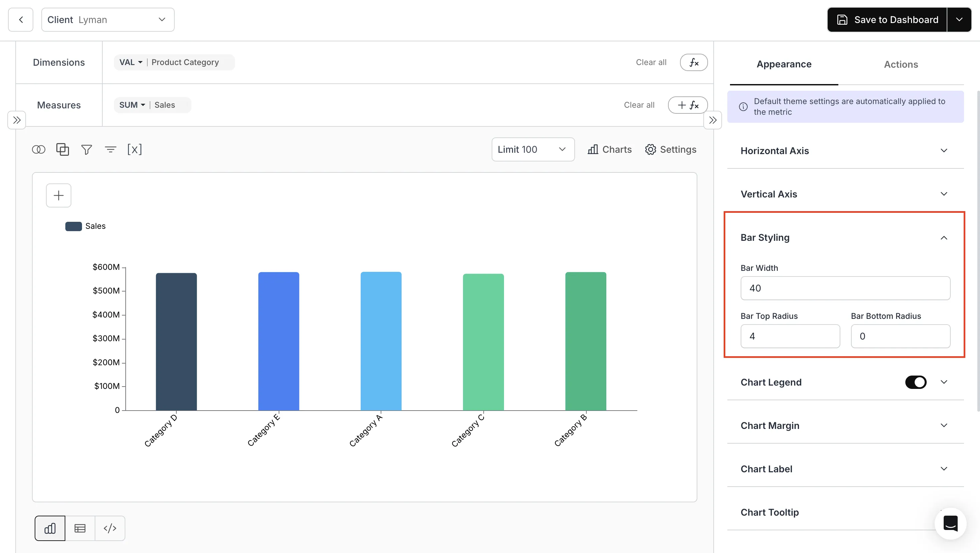Collapse the Bar Styling section

845,238
